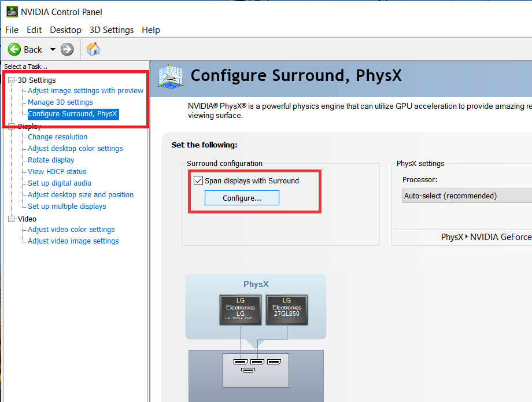Viewport: 532px width, 402px height.
Task: Click the first DisplayPort connector icon
Action: click(241, 362)
